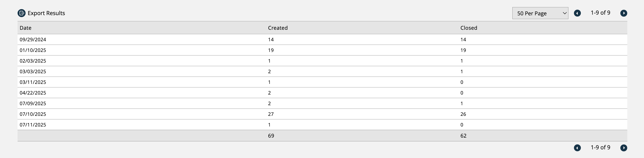644x158 pixels.
Task: Sort by the Created column header
Action: pyautogui.click(x=278, y=28)
